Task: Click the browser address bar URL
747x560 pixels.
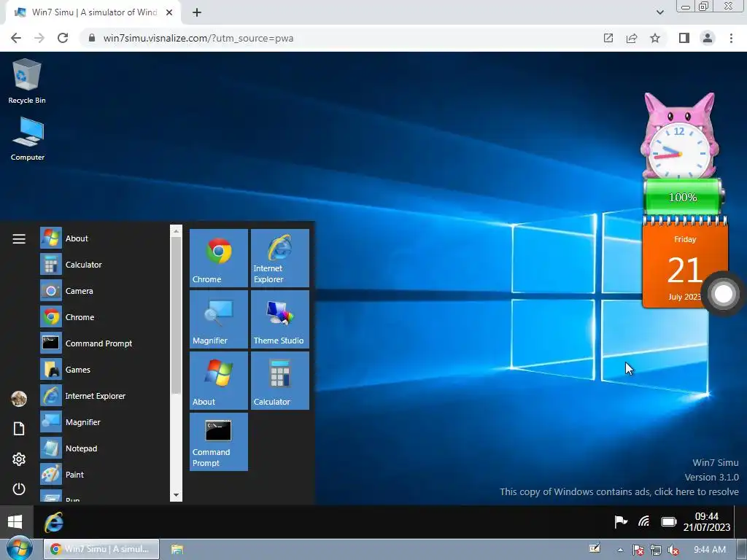Action: click(198, 38)
